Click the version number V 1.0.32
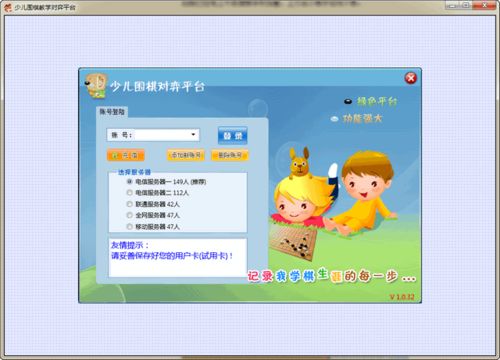Screen dimensions: 500x360 point(402,297)
